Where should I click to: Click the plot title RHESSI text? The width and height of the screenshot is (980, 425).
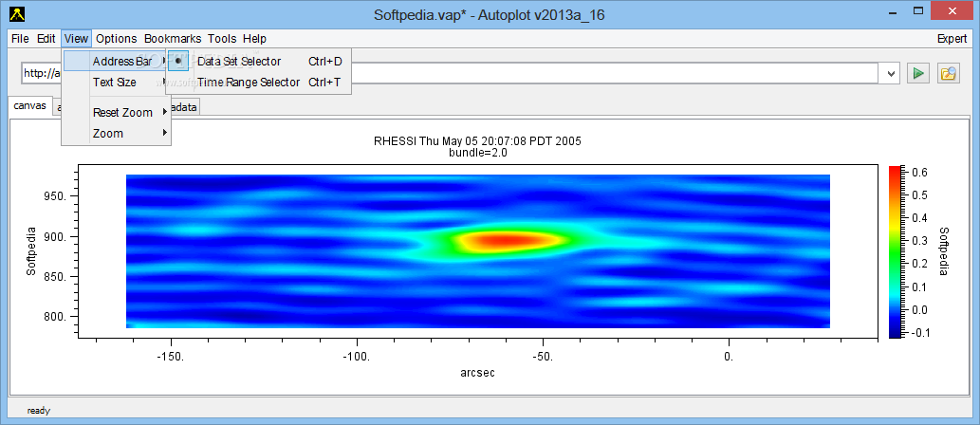click(477, 140)
